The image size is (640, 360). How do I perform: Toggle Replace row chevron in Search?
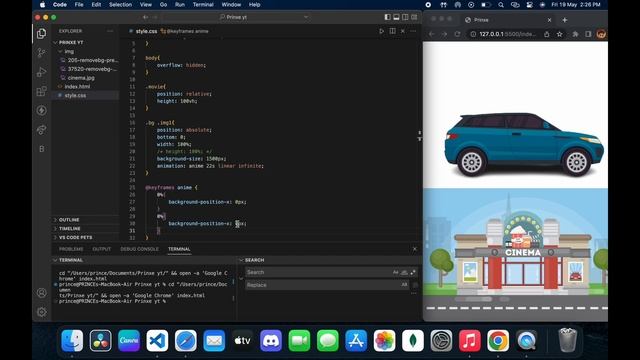pyautogui.click(x=241, y=279)
